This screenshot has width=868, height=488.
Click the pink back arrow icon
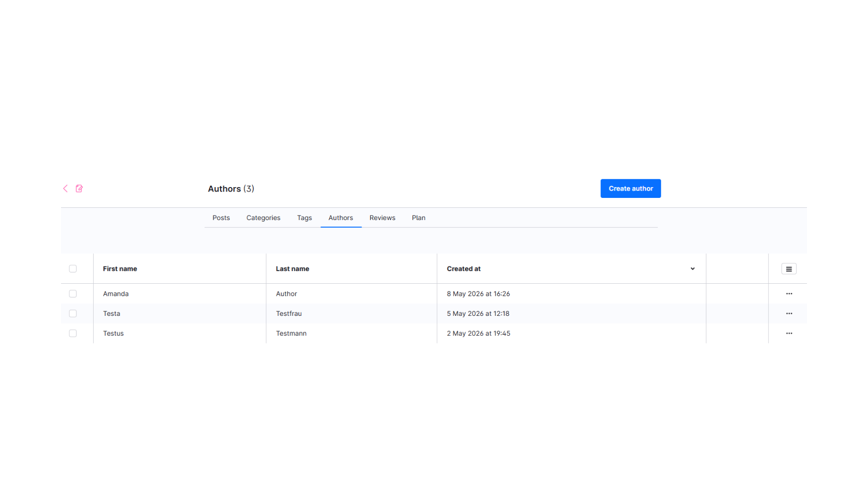pyautogui.click(x=65, y=188)
